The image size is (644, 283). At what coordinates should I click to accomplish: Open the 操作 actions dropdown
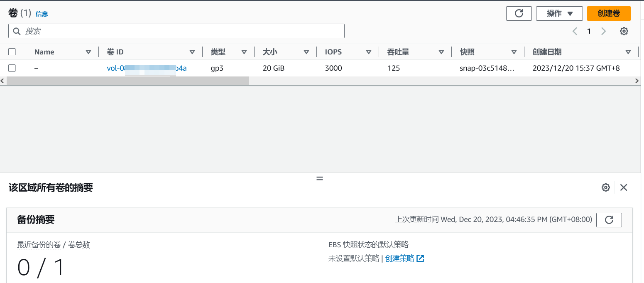(x=559, y=13)
